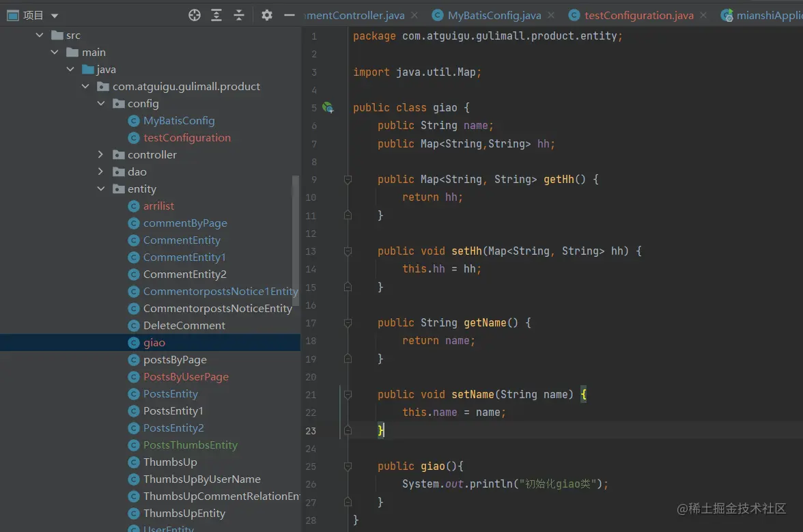Image resolution: width=803 pixels, height=532 pixels.
Task: Collapse the config package chevron
Action: pos(101,103)
